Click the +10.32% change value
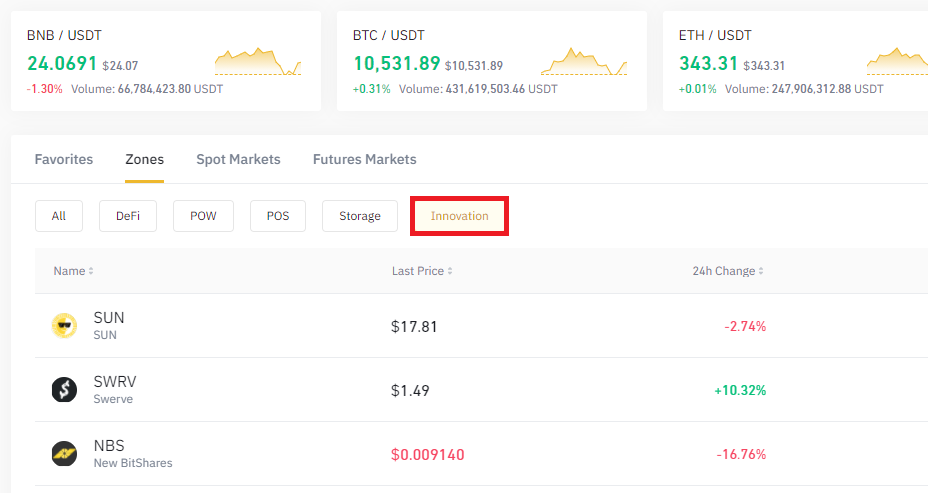The image size is (928, 493). pyautogui.click(x=740, y=390)
